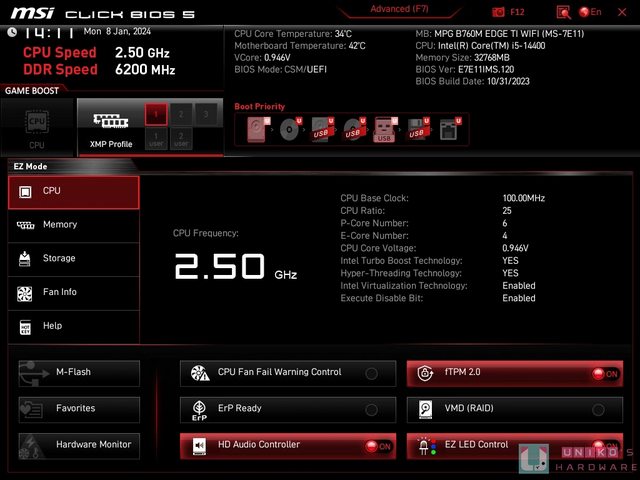Disable the fTPM 2.0 switch

coord(604,374)
